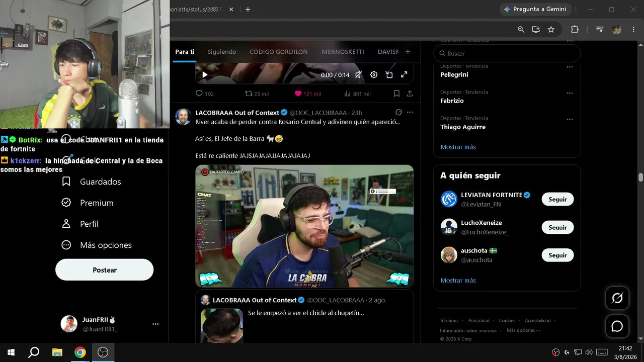Image resolution: width=644 pixels, height=362 pixels.
Task: Open Chrome media controls icon
Action: (x=599, y=30)
